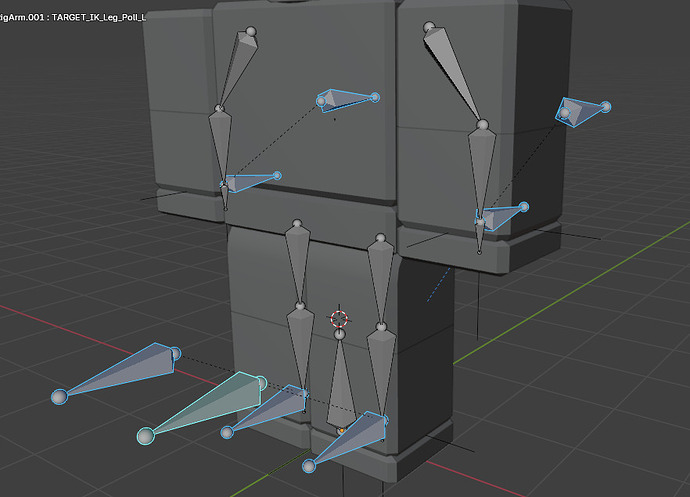Image resolution: width=690 pixels, height=497 pixels.
Task: Select the grey root bone below the 3D cursor
Action: 341,383
